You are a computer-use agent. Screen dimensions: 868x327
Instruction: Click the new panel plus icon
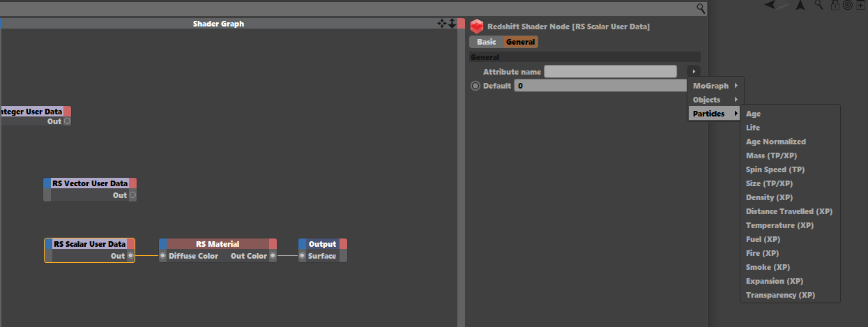860,5
